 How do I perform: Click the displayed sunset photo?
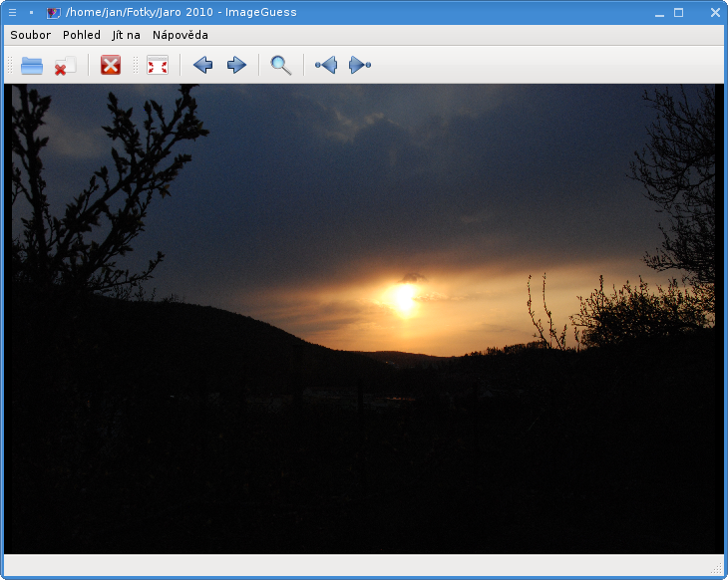[364, 319]
